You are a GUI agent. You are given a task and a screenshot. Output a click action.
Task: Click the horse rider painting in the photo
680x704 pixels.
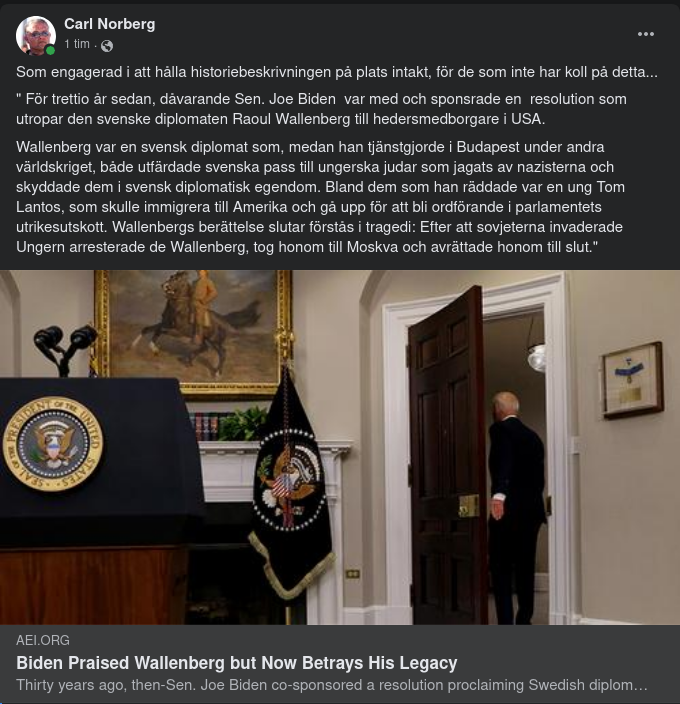coord(193,332)
